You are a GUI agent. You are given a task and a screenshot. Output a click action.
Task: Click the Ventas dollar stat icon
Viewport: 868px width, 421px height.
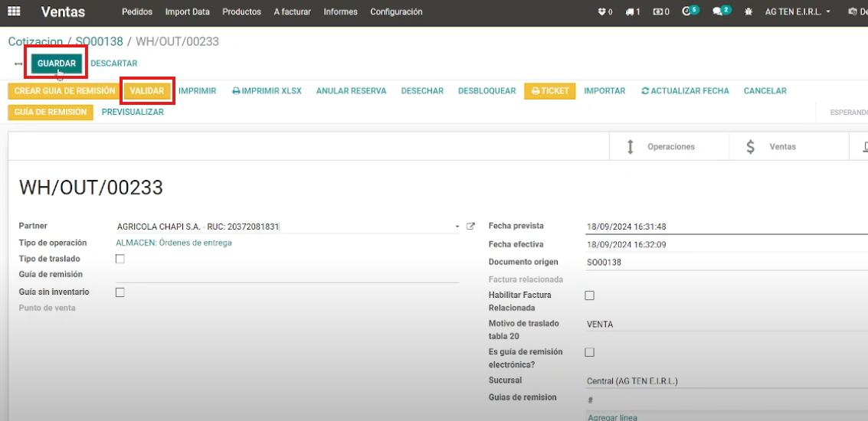point(751,147)
